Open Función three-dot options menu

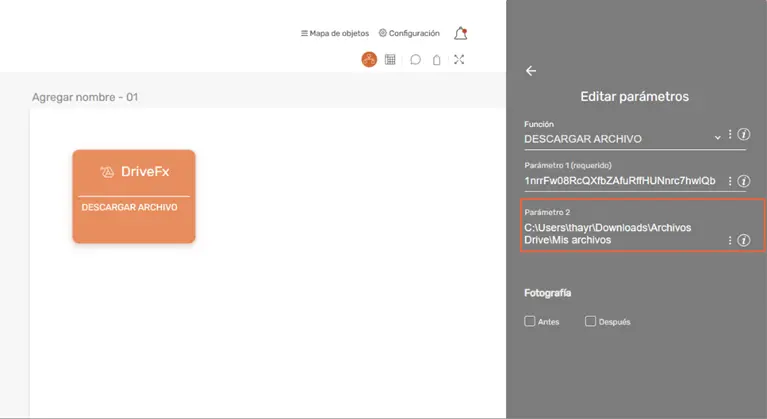[730, 134]
